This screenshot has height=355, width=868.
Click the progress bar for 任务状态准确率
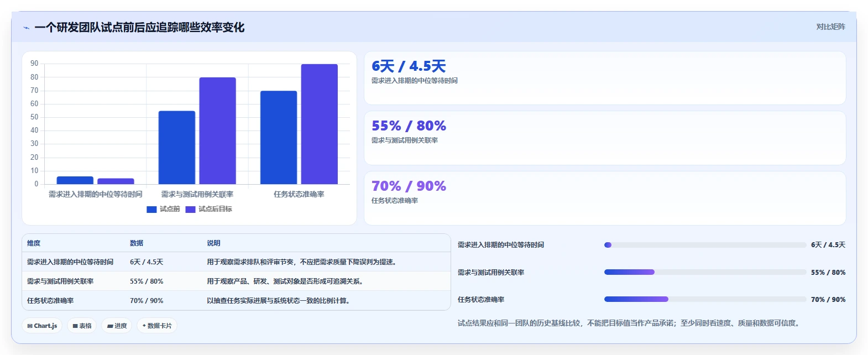pyautogui.click(x=705, y=299)
